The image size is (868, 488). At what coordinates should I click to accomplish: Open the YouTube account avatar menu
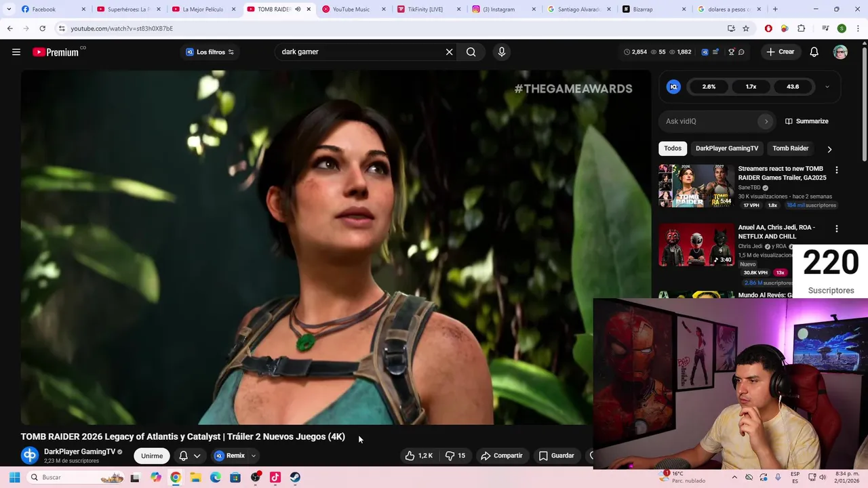[840, 52]
